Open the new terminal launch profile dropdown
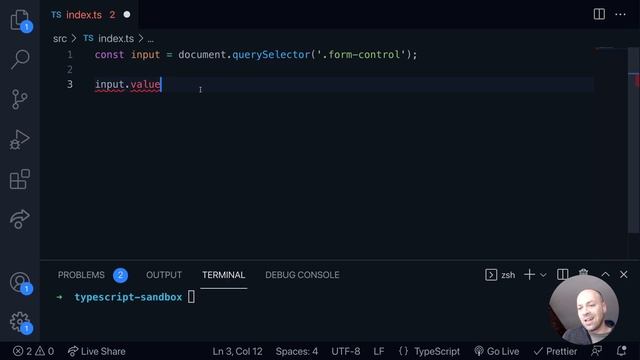 pos(543,275)
